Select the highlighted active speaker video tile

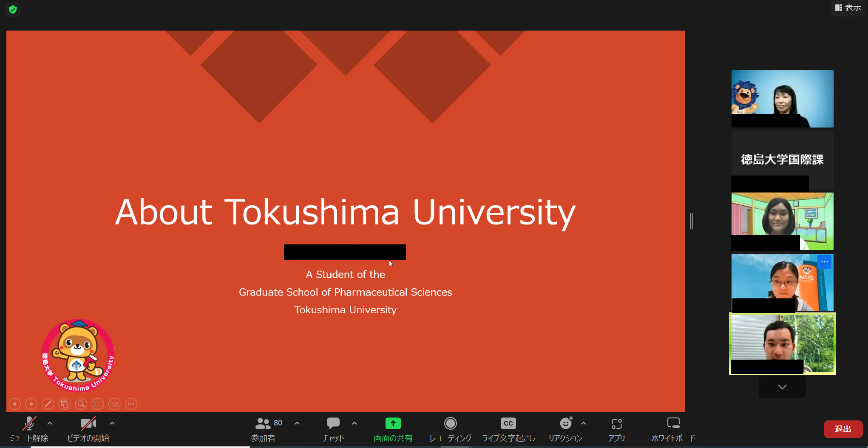(782, 344)
